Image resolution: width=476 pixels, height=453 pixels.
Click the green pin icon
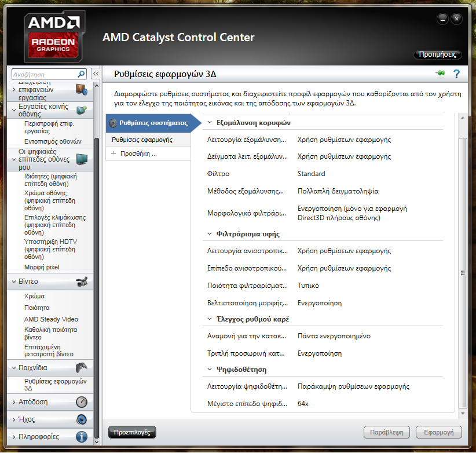pyautogui.click(x=440, y=74)
